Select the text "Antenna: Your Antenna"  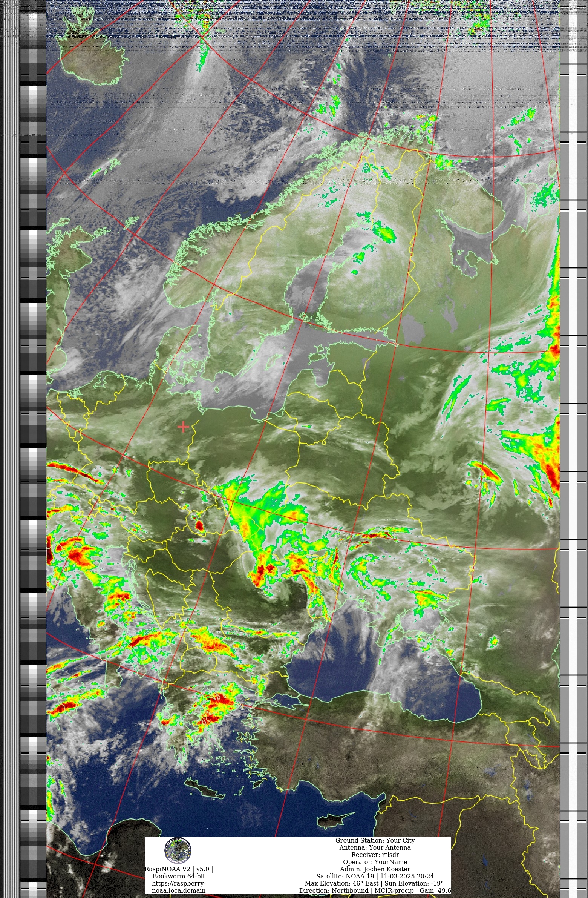375,847
